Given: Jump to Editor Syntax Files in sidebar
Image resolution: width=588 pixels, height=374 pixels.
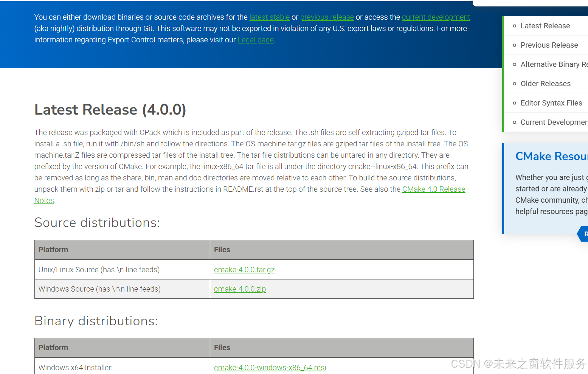Looking at the screenshot, I should 551,103.
